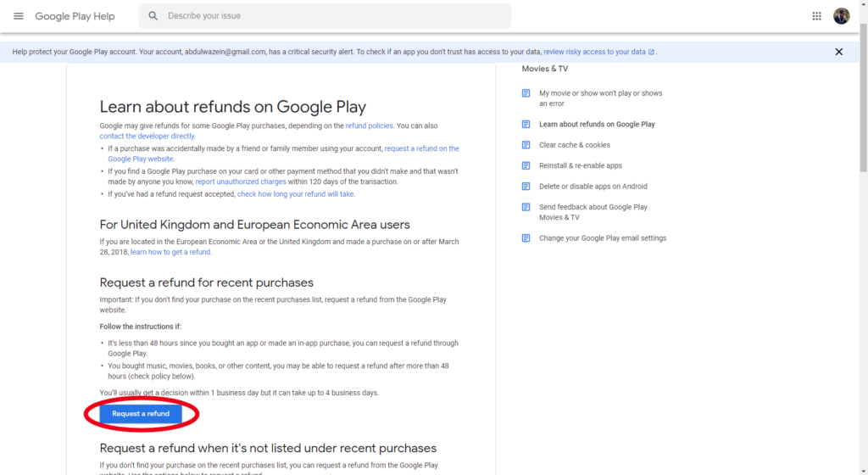Screen dimensions: 868x475
Task: Click the search magnifier icon
Action: (153, 16)
